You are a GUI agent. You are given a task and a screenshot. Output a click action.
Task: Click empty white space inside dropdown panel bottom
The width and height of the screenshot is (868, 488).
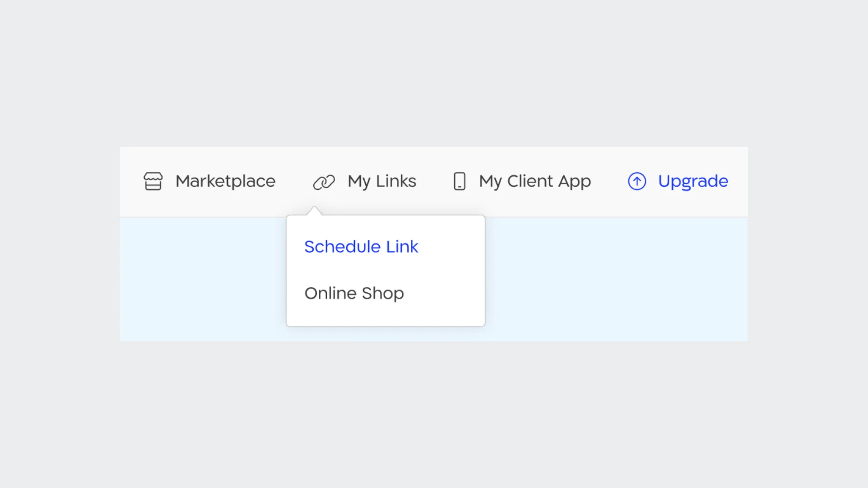385,317
